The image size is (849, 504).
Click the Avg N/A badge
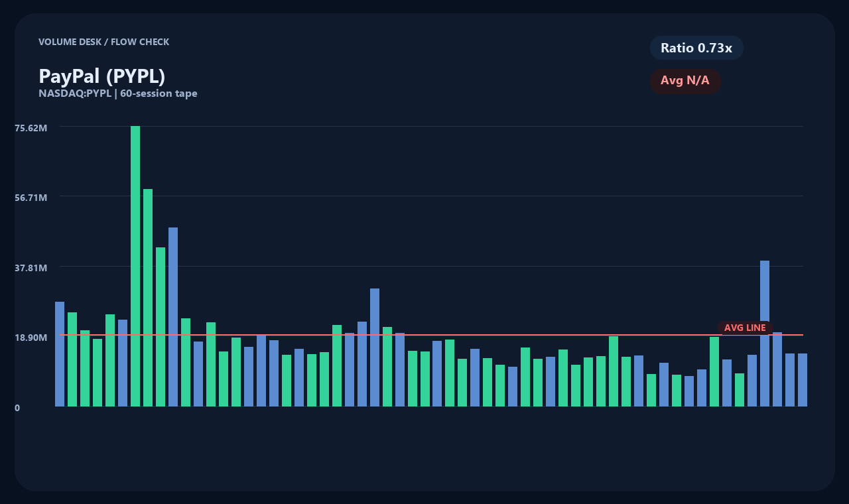tap(685, 81)
